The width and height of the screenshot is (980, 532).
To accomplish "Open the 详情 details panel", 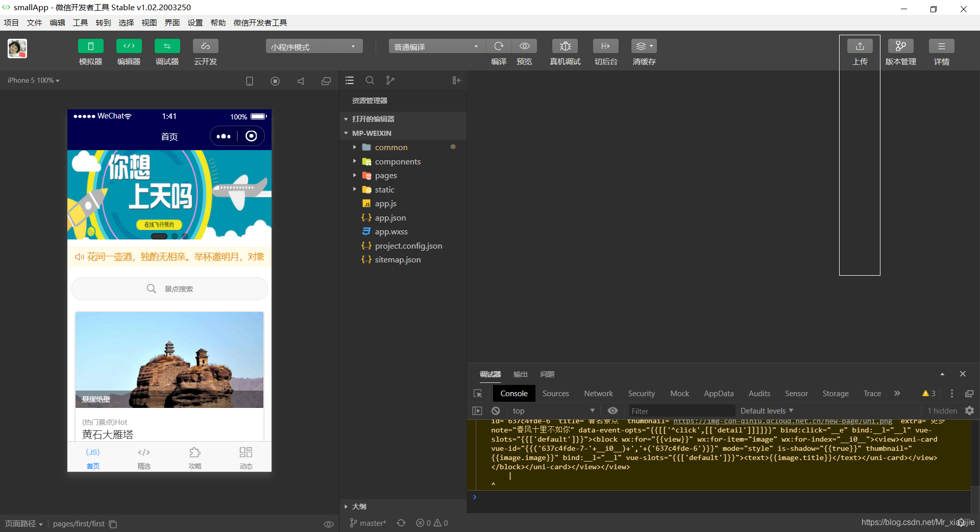I will (942, 46).
